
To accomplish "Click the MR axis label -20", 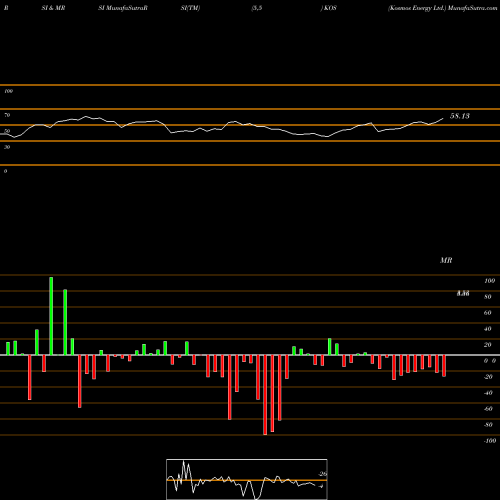I will [488, 377].
